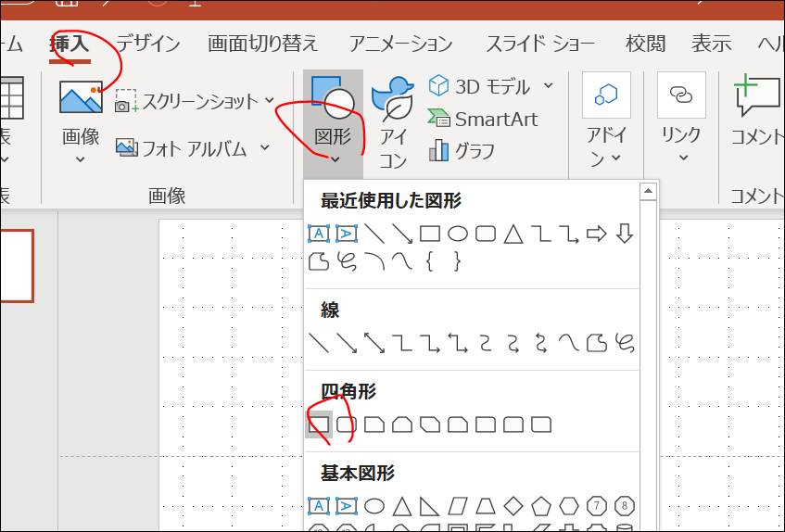Select the snip diagonal corner rectangle
Screen dimensions: 785x532
coord(430,424)
